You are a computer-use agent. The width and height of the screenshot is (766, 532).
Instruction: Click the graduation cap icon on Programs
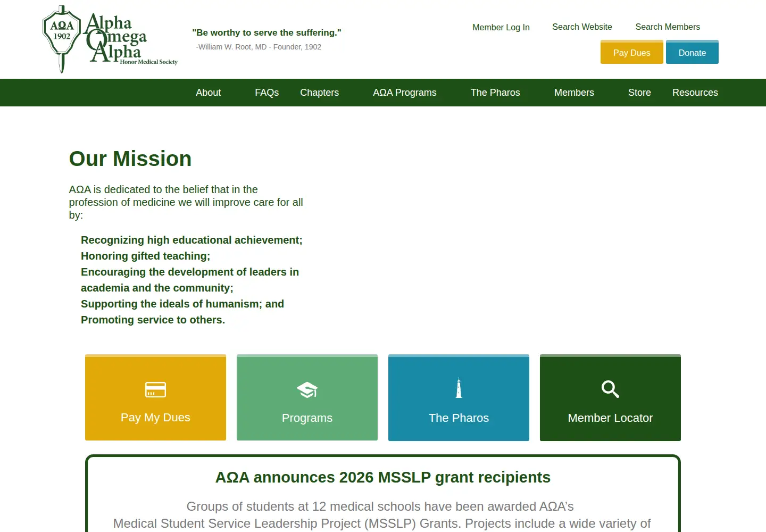tap(307, 390)
